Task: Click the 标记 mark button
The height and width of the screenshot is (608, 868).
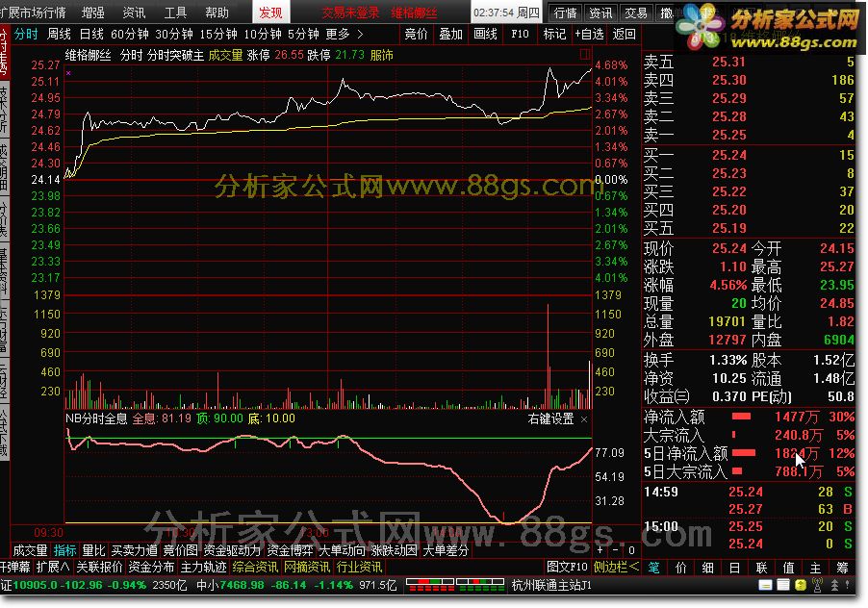Action: click(x=554, y=35)
